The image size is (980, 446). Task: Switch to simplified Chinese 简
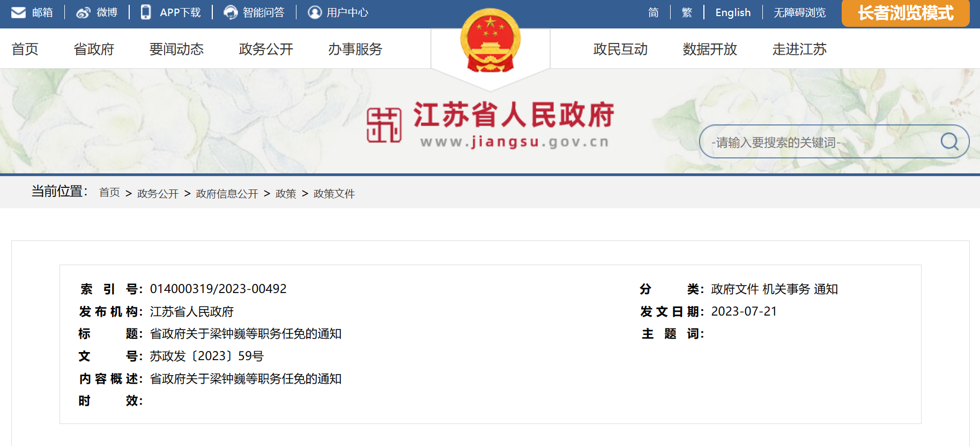tap(654, 12)
